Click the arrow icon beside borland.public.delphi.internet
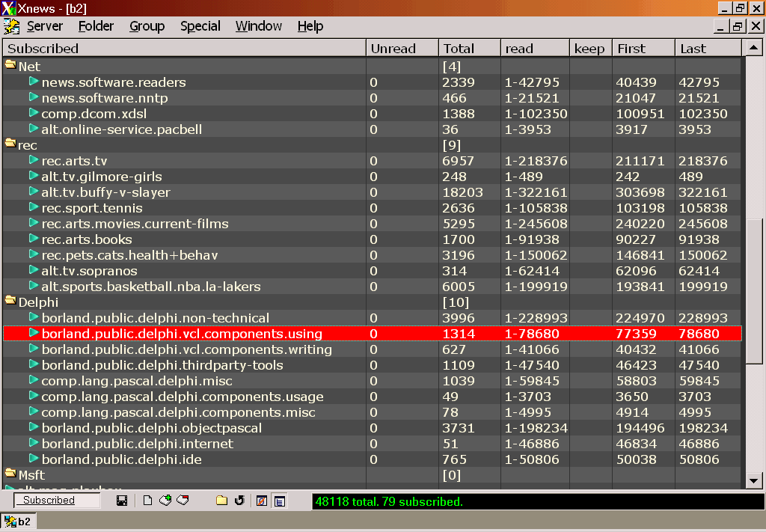Viewport: 766px width, 532px height. pos(34,443)
